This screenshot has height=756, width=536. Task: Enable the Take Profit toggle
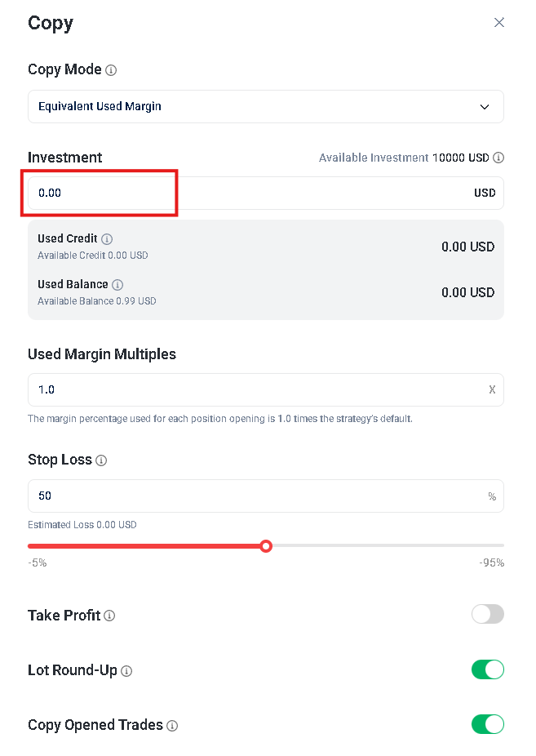point(487,614)
